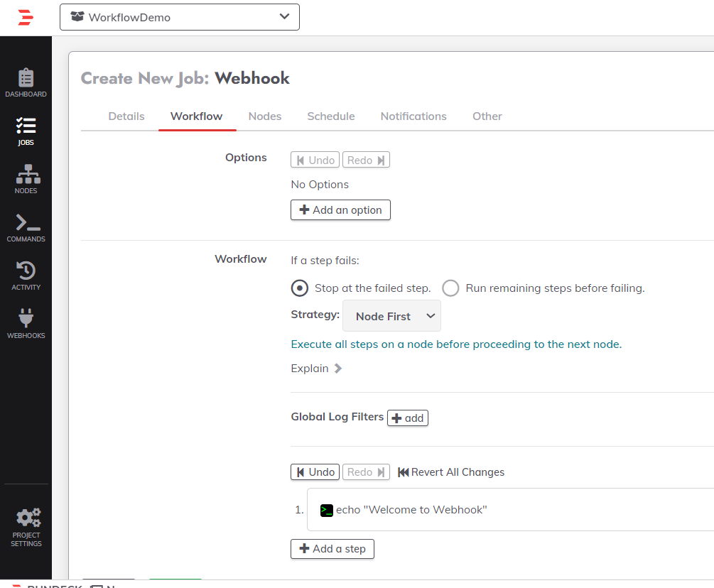Image resolution: width=714 pixels, height=588 pixels.
Task: Open the WorkflowDemo project dropdown
Action: [180, 17]
